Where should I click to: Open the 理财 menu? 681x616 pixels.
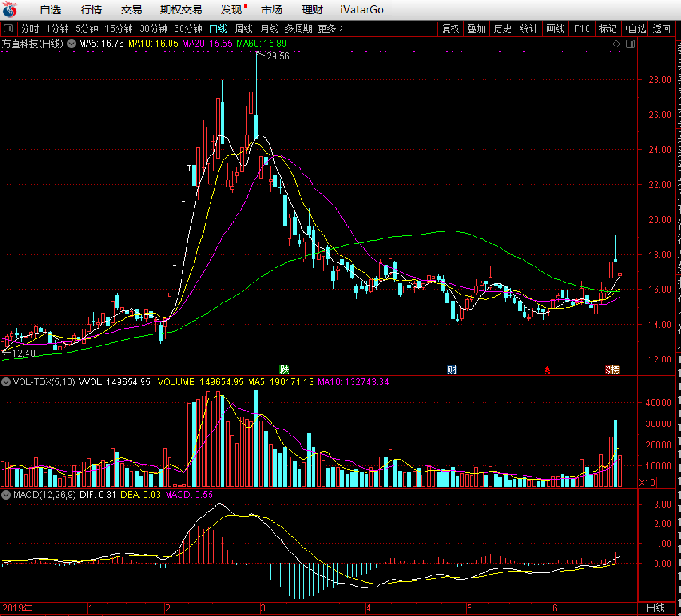coord(313,10)
